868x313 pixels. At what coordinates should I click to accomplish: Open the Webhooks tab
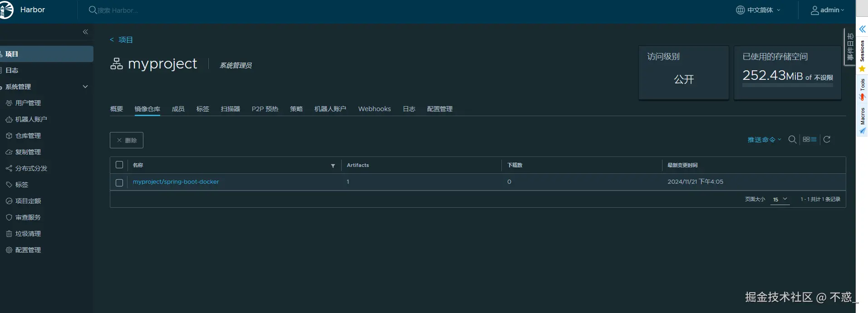coord(374,109)
